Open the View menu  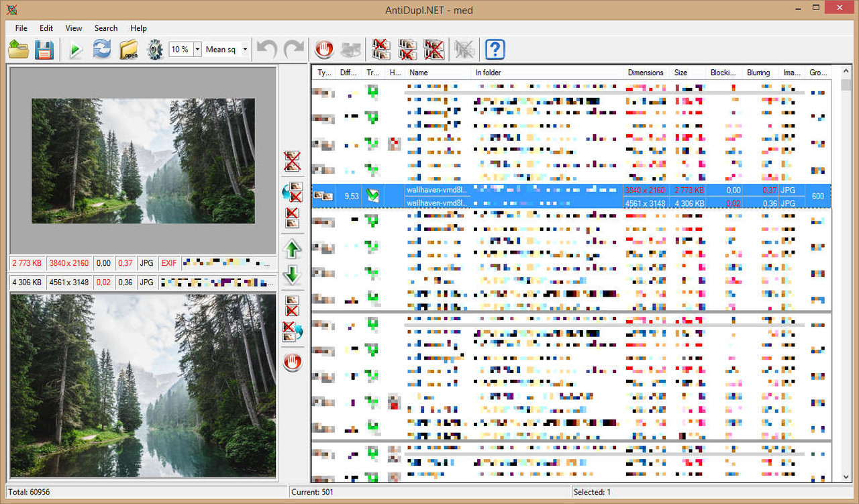[x=74, y=28]
